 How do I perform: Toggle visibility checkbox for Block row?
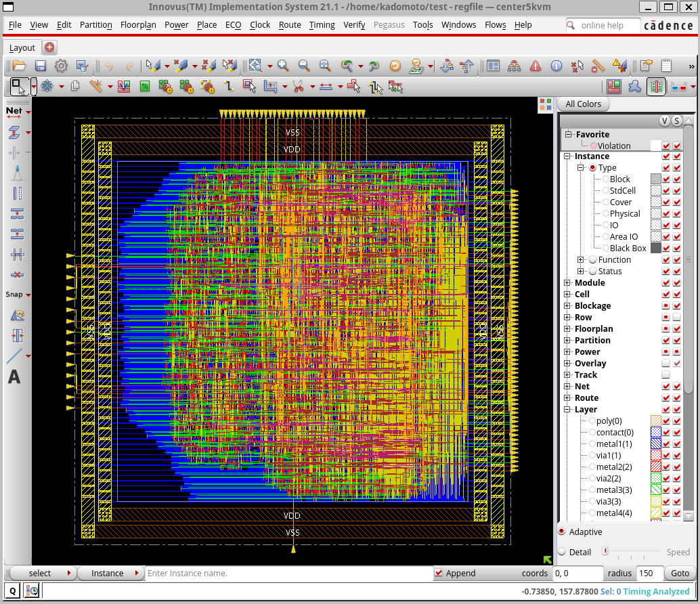666,179
